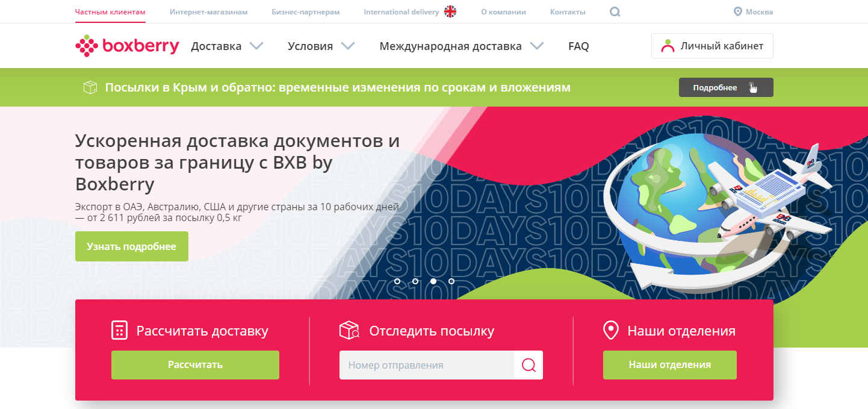
Task: Open the Контакты link
Action: click(567, 11)
